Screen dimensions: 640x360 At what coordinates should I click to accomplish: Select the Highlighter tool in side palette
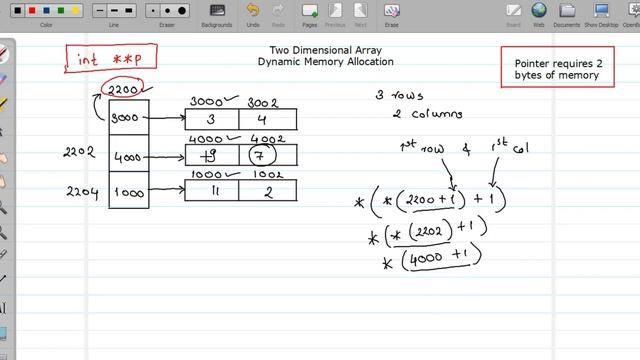tap(3, 104)
